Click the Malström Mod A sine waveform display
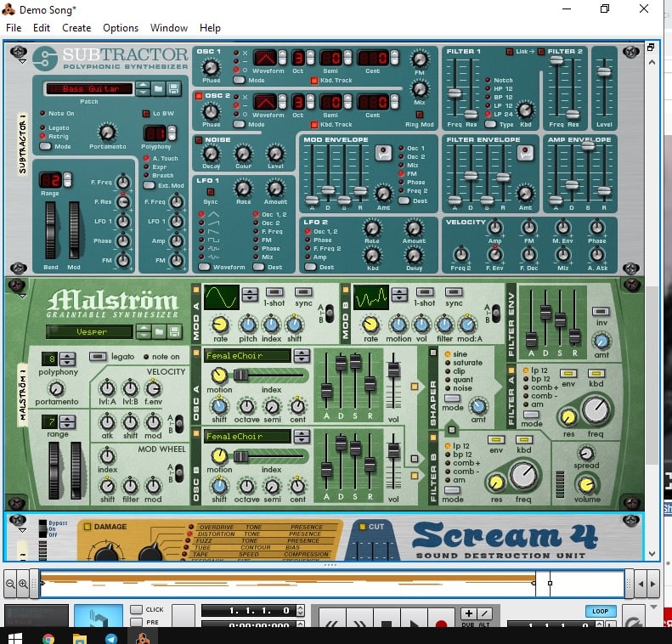The height and width of the screenshot is (644, 672). pyautogui.click(x=221, y=297)
